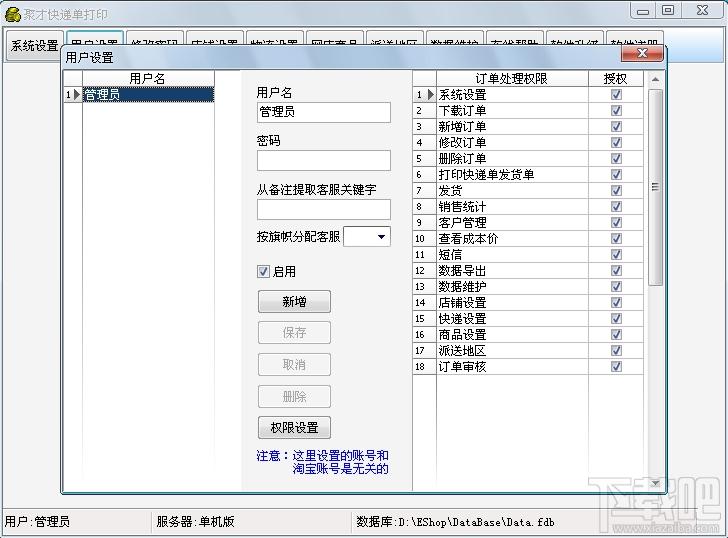728x538 pixels.
Task: Open the 系统设置 tab
Action: point(34,45)
